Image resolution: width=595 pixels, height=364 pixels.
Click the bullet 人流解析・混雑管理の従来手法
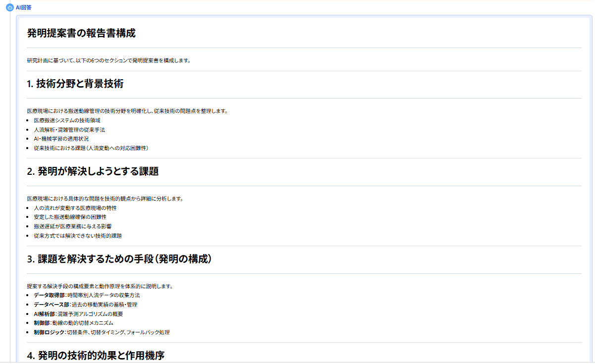pyautogui.click(x=69, y=130)
